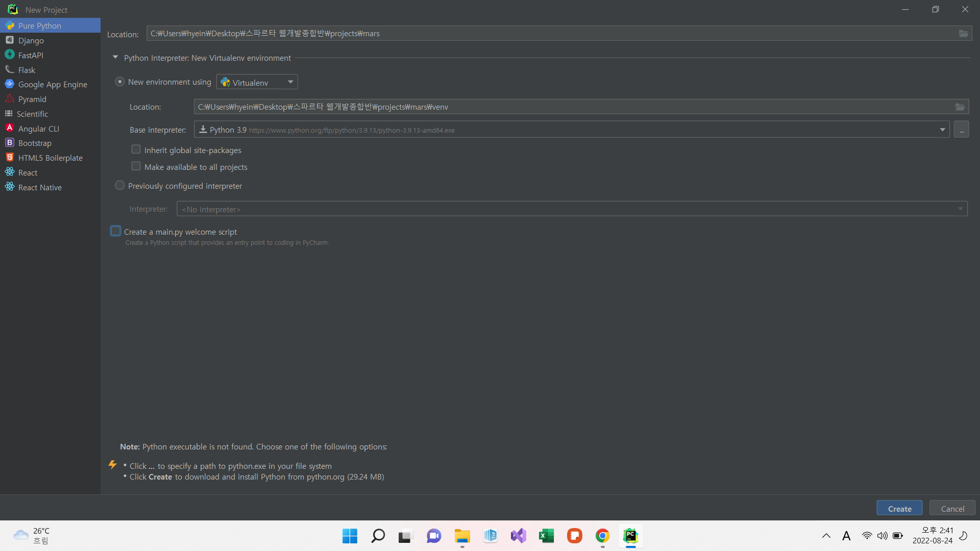
Task: Open PyCharm from taskbar
Action: coord(631,536)
